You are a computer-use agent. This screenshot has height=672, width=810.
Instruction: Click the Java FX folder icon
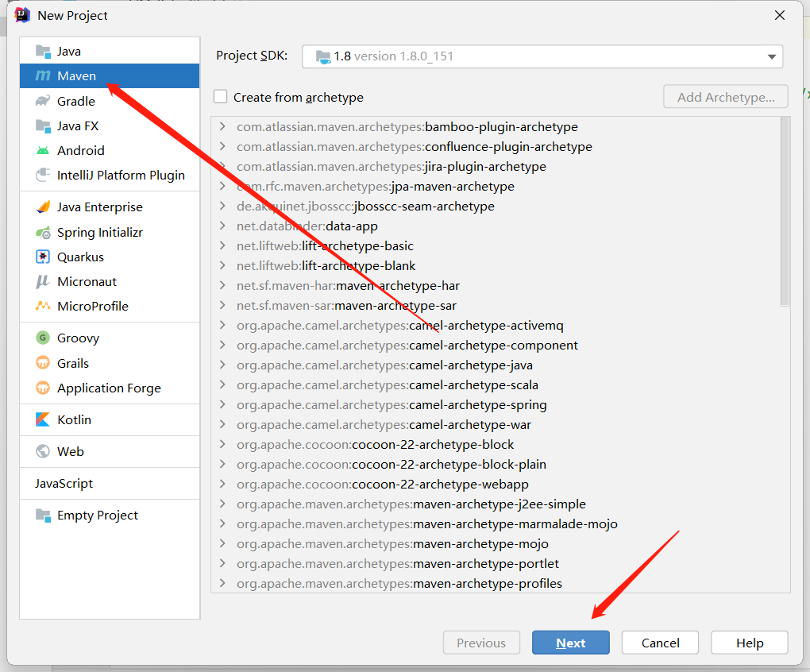(43, 126)
